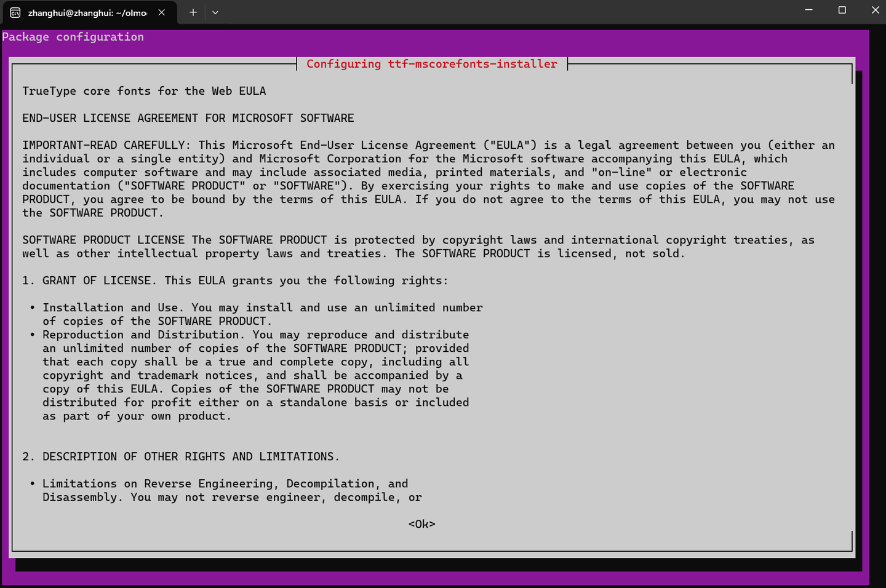This screenshot has height=588, width=886.
Task: Click the 'Installation and Use' bullet
Action: click(x=111, y=308)
